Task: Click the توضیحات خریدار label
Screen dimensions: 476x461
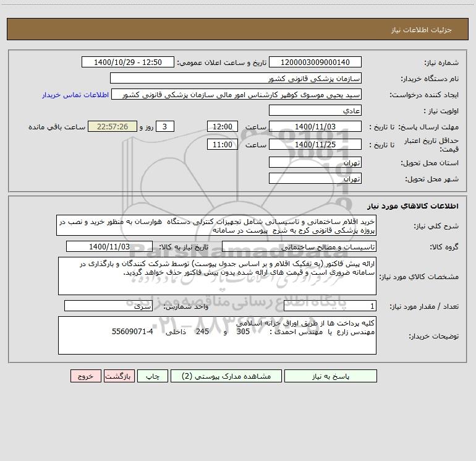Action: coord(433,336)
